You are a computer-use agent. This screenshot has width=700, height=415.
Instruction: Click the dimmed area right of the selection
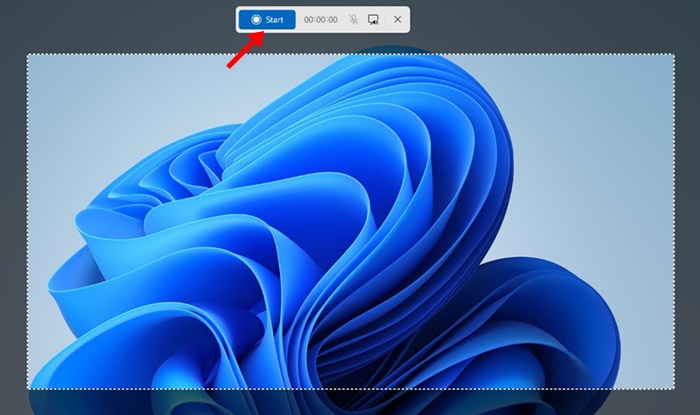pos(686,222)
